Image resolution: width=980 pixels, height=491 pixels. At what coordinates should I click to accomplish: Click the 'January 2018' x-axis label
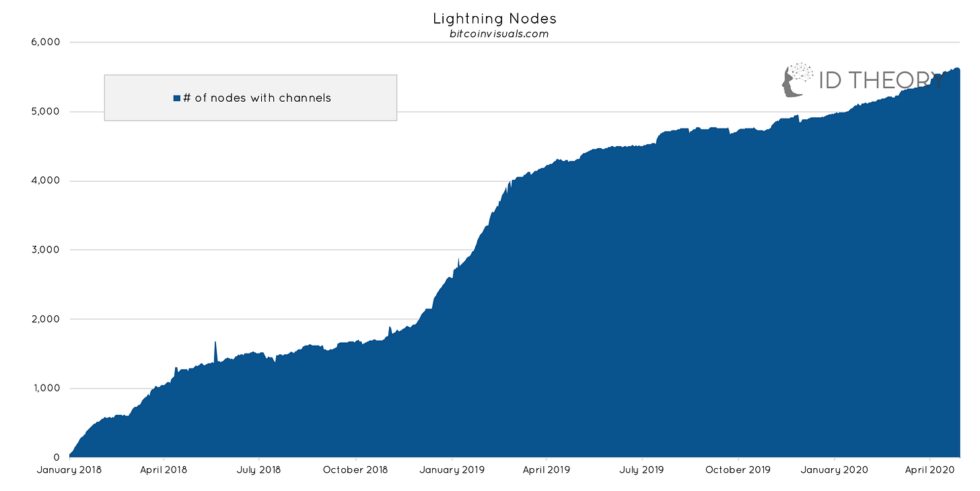[x=69, y=469]
